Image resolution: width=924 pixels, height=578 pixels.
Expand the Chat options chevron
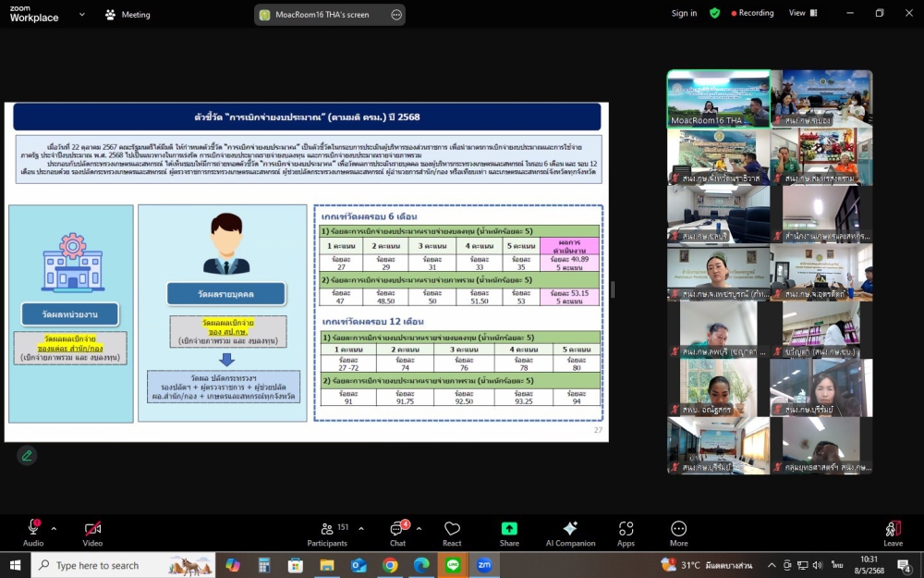coord(419,528)
